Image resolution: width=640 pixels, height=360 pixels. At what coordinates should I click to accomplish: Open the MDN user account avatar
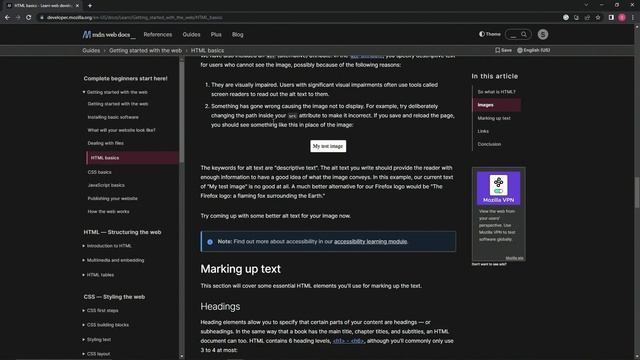[x=542, y=34]
